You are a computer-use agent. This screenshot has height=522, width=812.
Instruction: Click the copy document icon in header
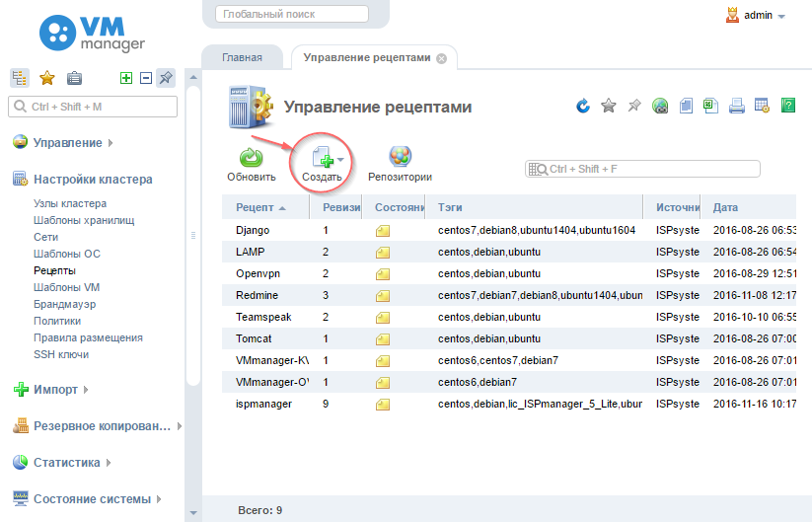pos(686,106)
